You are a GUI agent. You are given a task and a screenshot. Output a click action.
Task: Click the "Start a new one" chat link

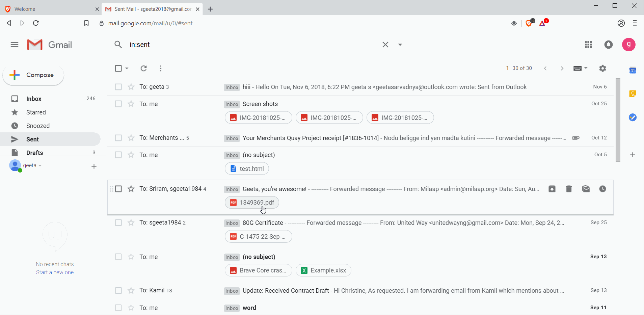(x=55, y=272)
